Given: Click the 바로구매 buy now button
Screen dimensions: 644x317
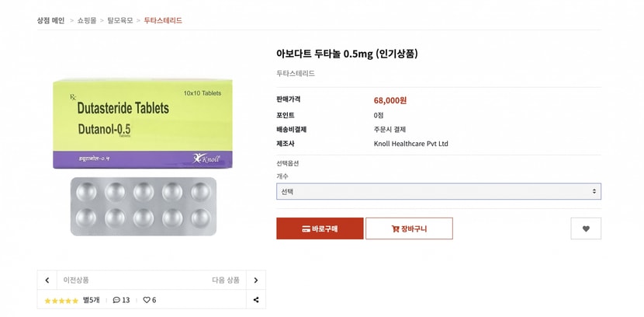Looking at the screenshot, I should (x=320, y=228).
